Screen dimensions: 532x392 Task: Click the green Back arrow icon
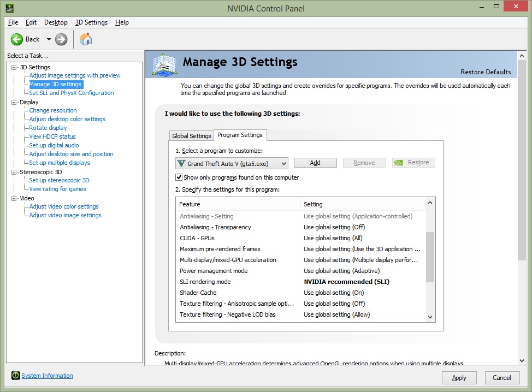[16, 39]
